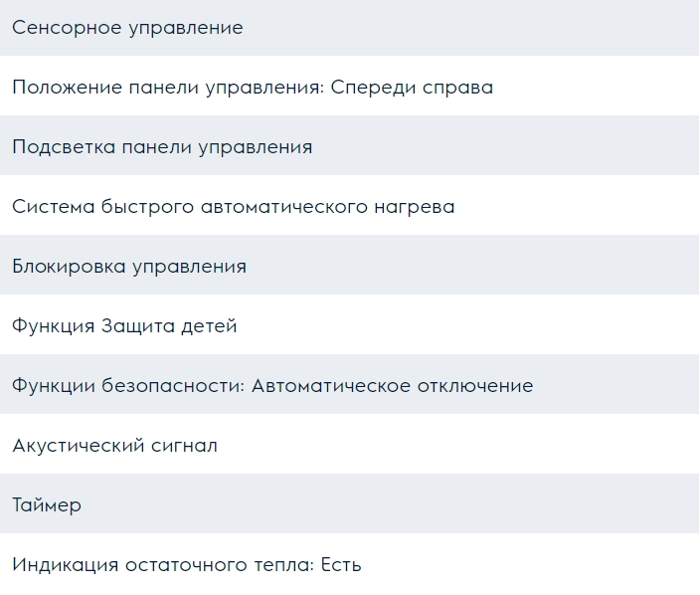Screen dimensions: 700x595
Task: Click "Система быстрого автоматического нагрева" row
Action: pos(233,207)
